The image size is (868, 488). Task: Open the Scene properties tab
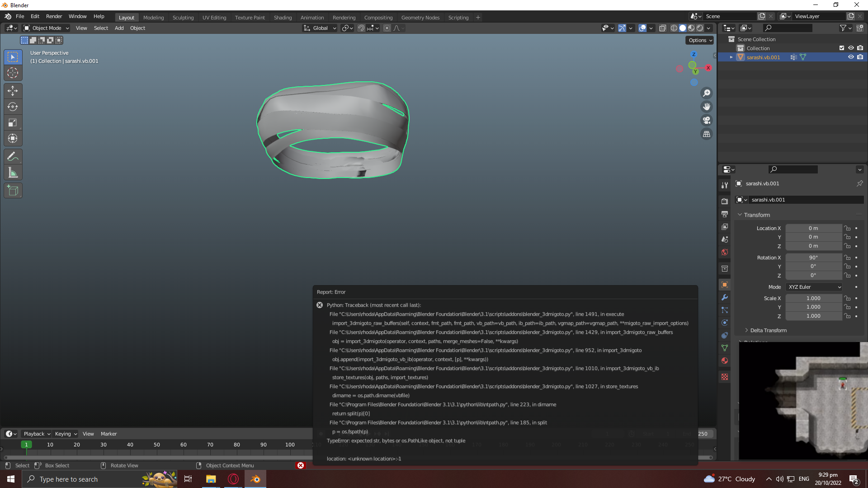[725, 239]
